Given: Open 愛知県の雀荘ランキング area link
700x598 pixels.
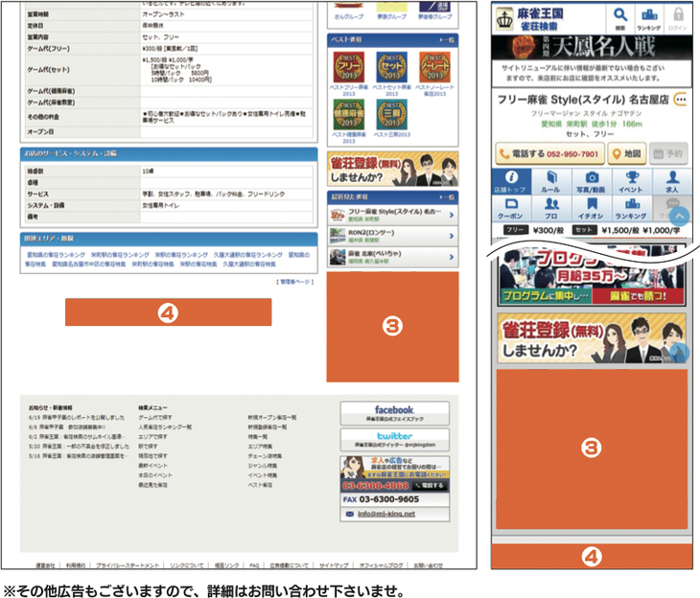Looking at the screenshot, I should coord(56,255).
